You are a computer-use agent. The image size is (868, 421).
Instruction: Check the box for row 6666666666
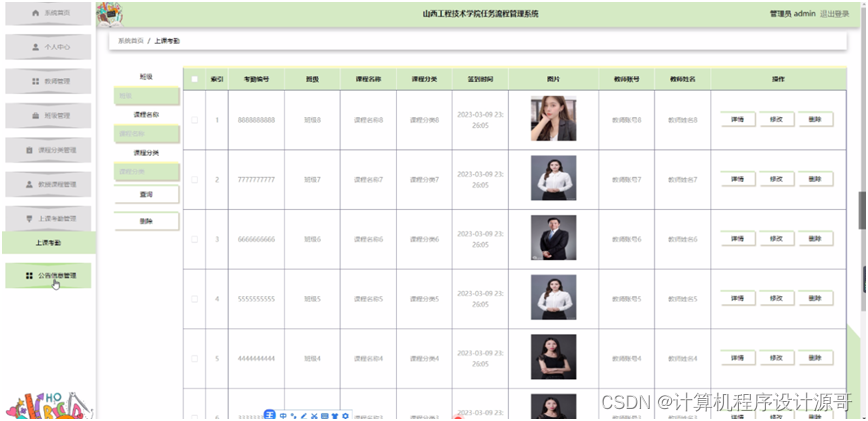194,239
